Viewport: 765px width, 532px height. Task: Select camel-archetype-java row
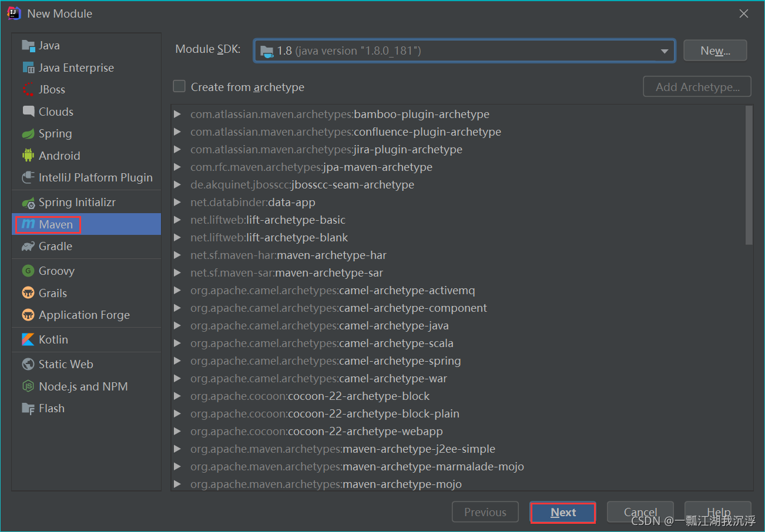click(x=458, y=326)
